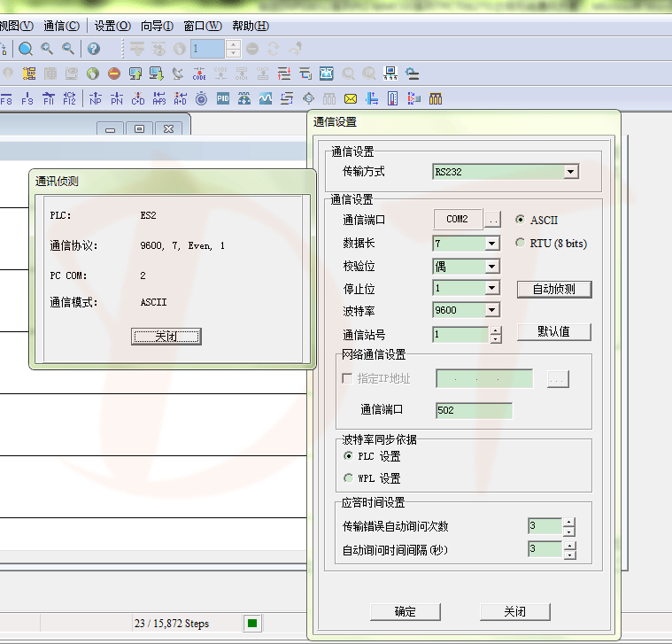Click 关闭 in the 通信设置 dialog

[514, 611]
